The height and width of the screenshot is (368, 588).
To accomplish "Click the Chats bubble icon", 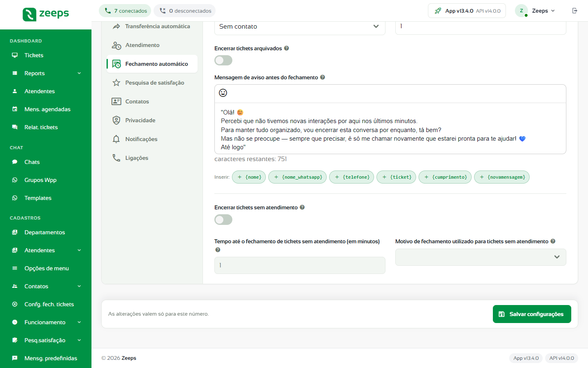I will (x=15, y=162).
